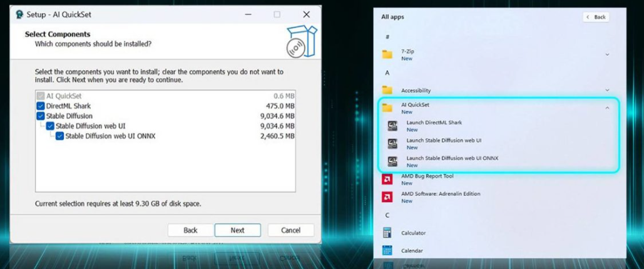Image resolution: width=644 pixels, height=269 pixels.
Task: Select the Launch DirectML Shark entry text
Action: [434, 123]
